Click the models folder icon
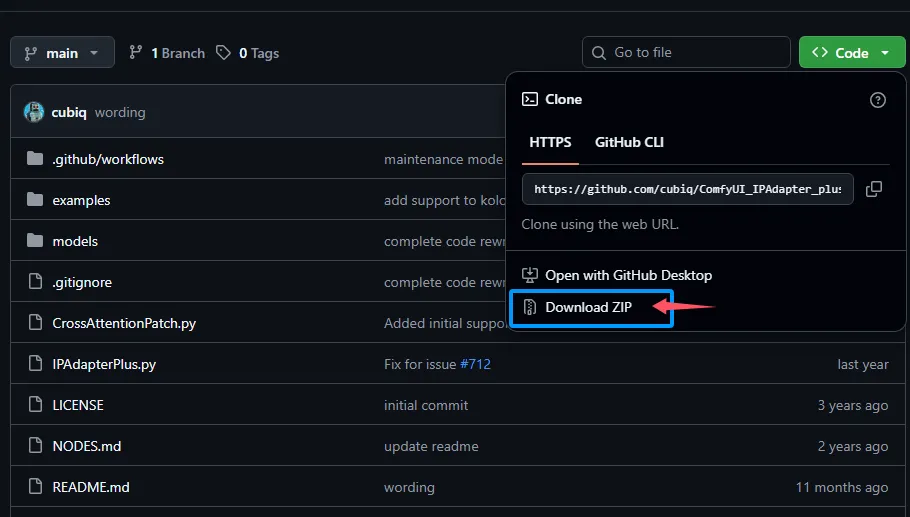 [x=35, y=240]
